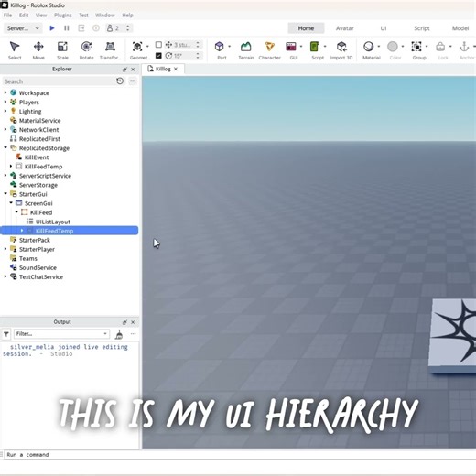476x476 pixels.
Task: Close the Killlog document tab
Action: coord(176,70)
